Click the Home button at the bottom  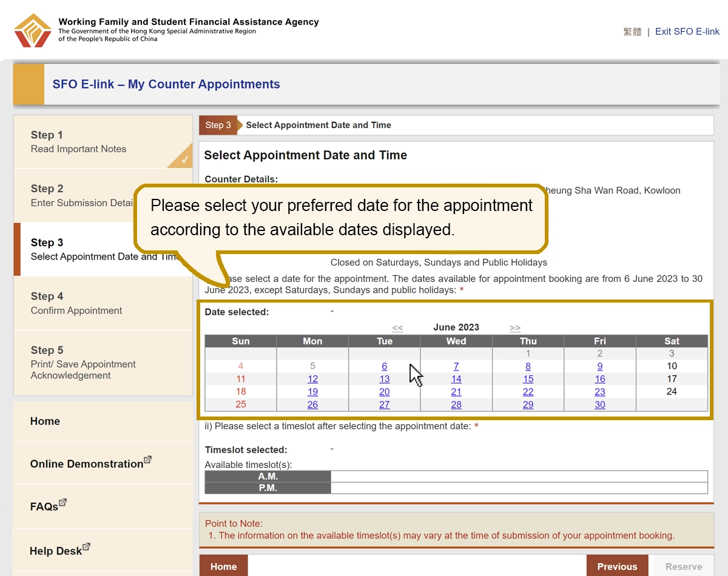(223, 566)
